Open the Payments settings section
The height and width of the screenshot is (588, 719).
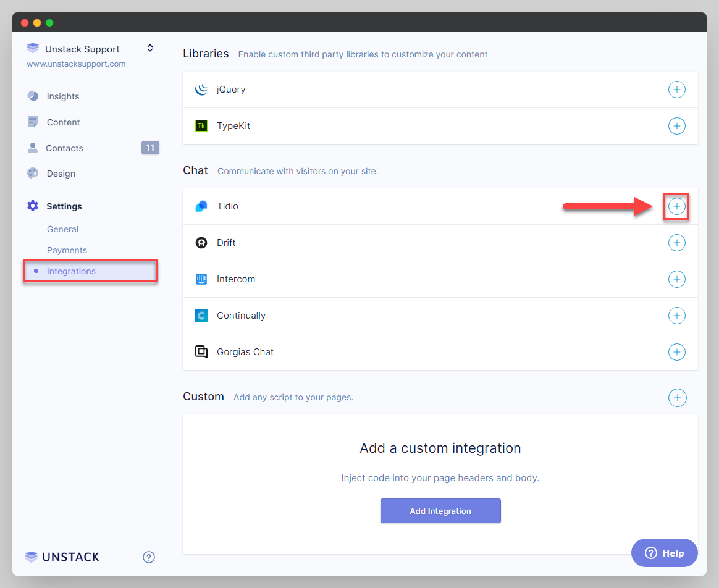pyautogui.click(x=67, y=250)
